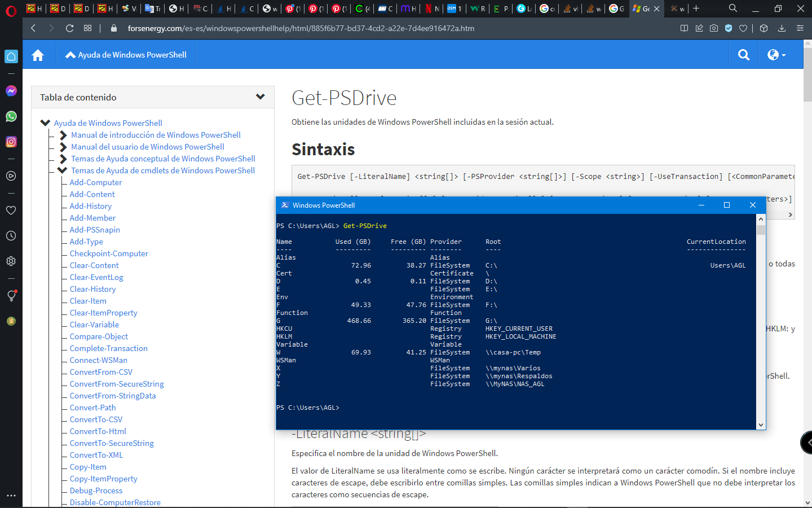
Task: Click the pencil edit icon in address bar
Action: 699,28
